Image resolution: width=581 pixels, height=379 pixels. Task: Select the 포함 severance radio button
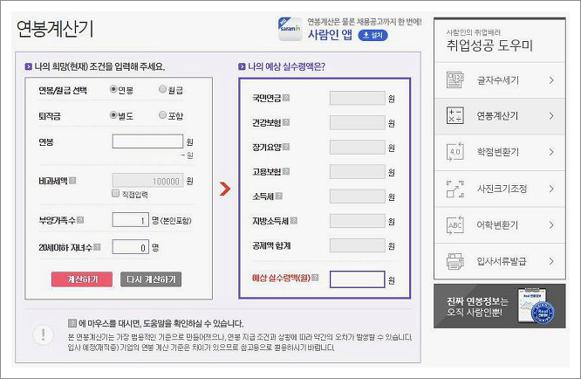[162, 115]
